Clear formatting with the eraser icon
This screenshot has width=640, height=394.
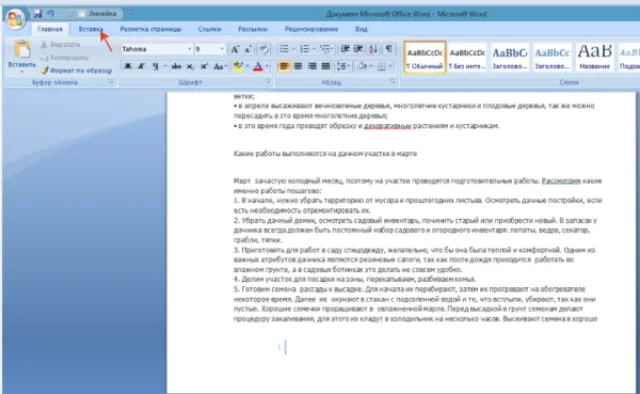(264, 49)
